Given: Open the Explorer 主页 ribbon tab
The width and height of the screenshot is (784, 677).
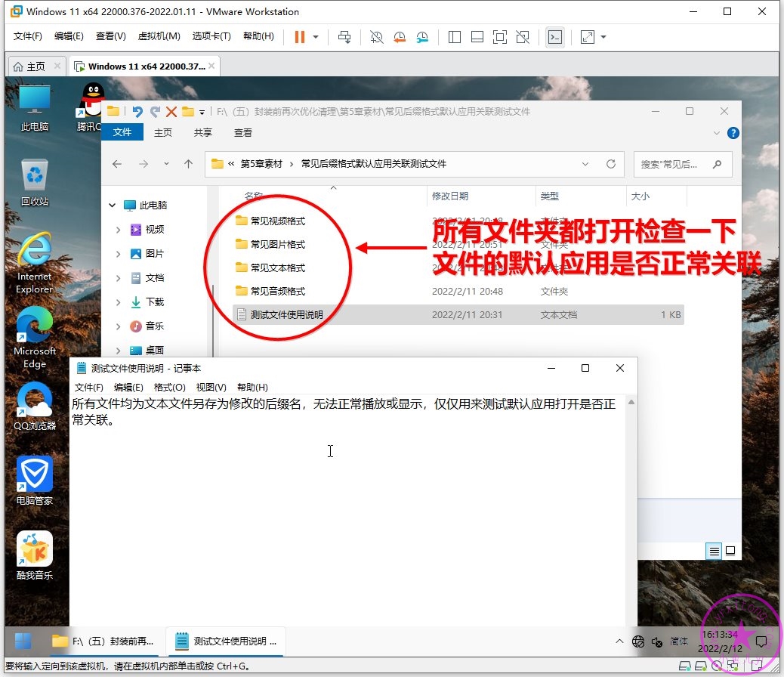Looking at the screenshot, I should click(x=163, y=132).
